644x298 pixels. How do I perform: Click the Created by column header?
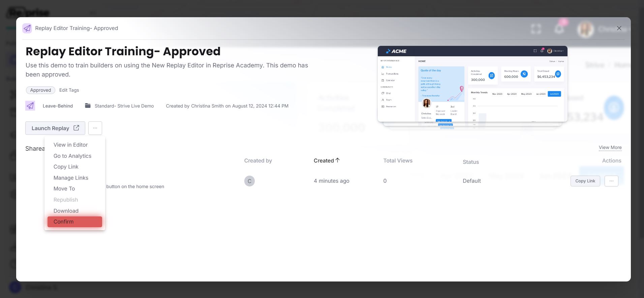[258, 161]
